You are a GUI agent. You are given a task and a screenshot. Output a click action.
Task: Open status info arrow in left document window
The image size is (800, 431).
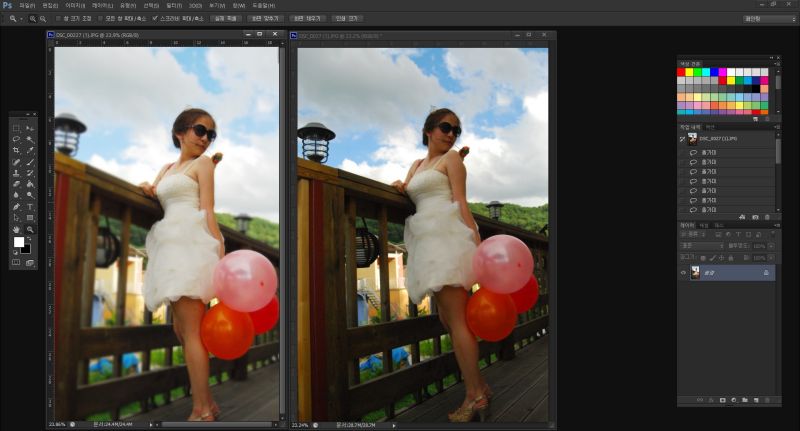pos(151,424)
